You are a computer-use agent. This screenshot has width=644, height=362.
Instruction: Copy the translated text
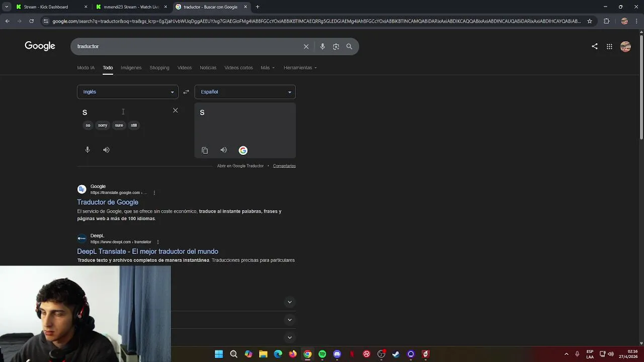[205, 150]
